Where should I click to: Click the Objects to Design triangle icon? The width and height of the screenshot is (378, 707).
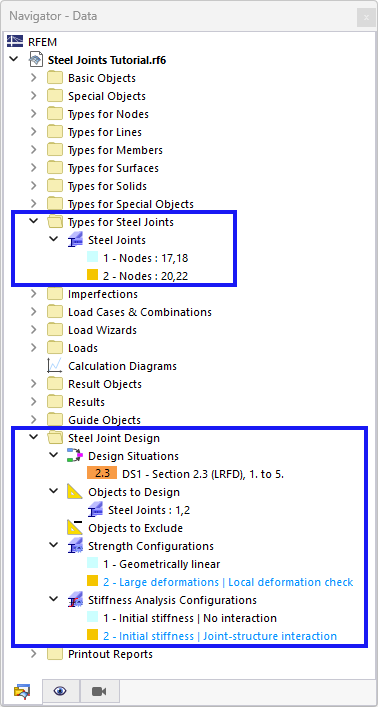(75, 492)
